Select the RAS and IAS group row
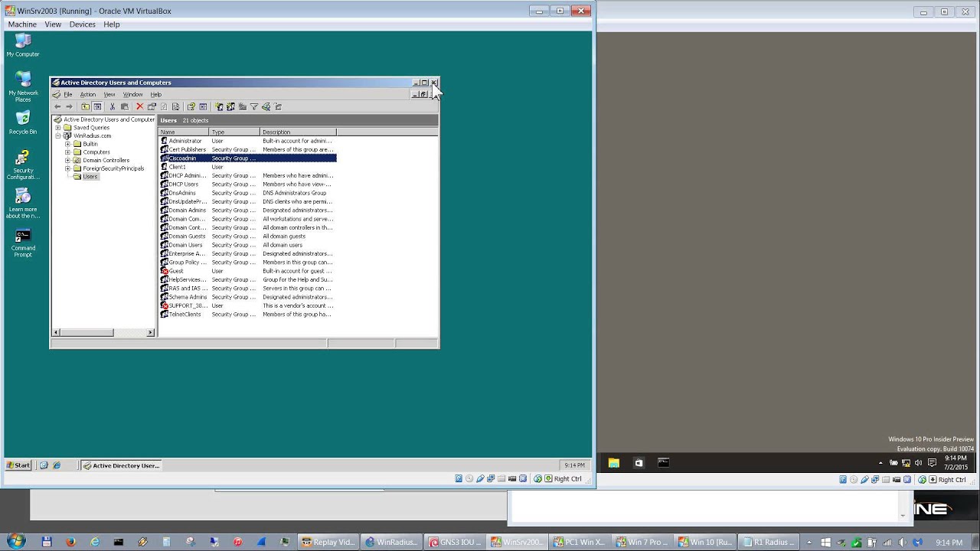 (247, 289)
